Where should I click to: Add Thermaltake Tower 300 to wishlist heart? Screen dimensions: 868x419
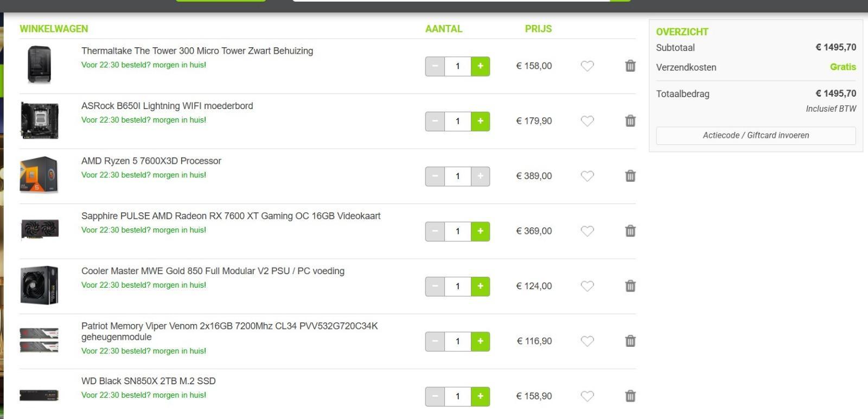coord(588,66)
